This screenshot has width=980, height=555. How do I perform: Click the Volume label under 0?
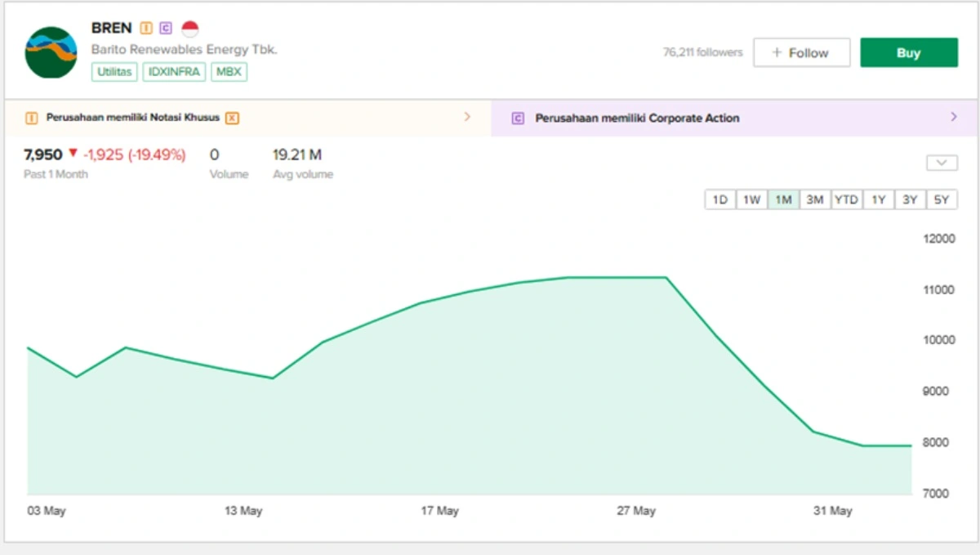(229, 174)
